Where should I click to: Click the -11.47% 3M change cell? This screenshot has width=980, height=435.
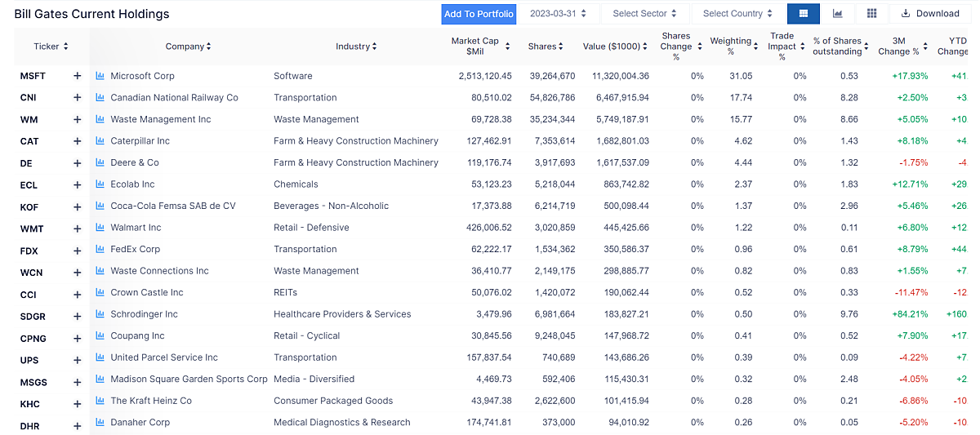click(911, 292)
